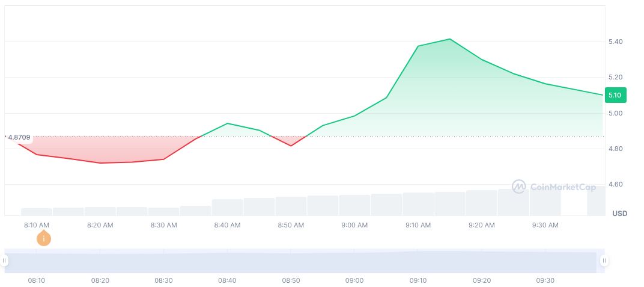The image size is (644, 287).
Task: Click the 9:30 AM time axis label
Action: [545, 225]
